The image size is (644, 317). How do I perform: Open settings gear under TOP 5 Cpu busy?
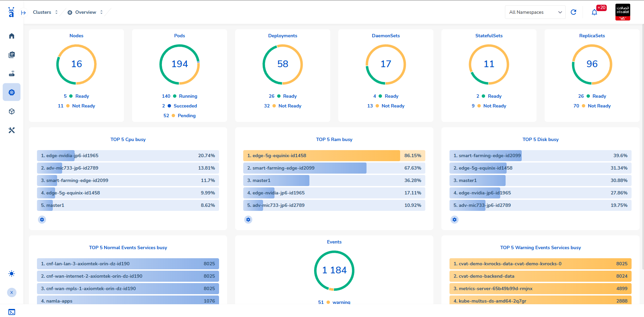42,220
